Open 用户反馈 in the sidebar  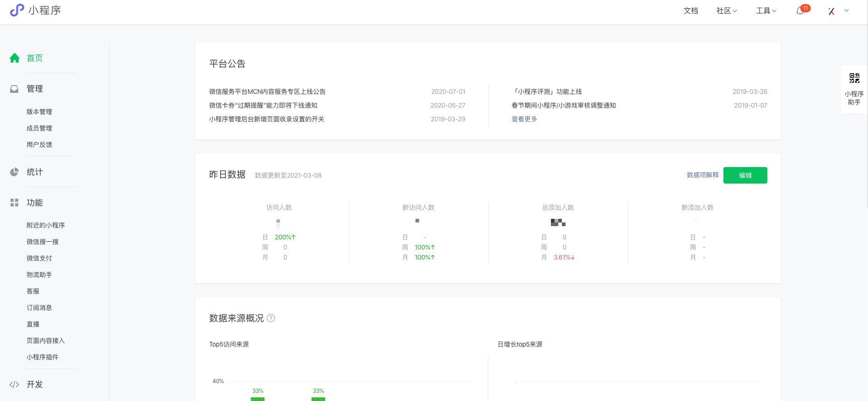click(x=39, y=145)
